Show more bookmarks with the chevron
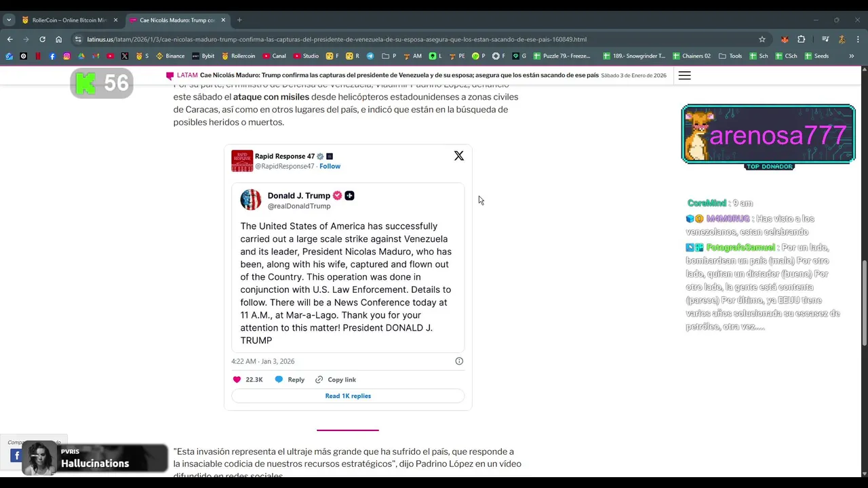This screenshot has width=868, height=488. click(852, 56)
